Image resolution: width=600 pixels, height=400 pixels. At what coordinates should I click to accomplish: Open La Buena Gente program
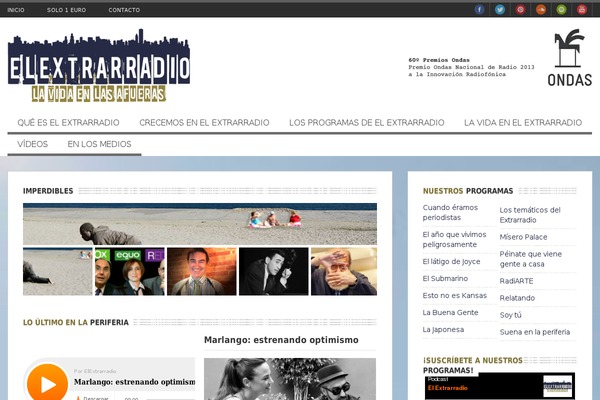450,312
